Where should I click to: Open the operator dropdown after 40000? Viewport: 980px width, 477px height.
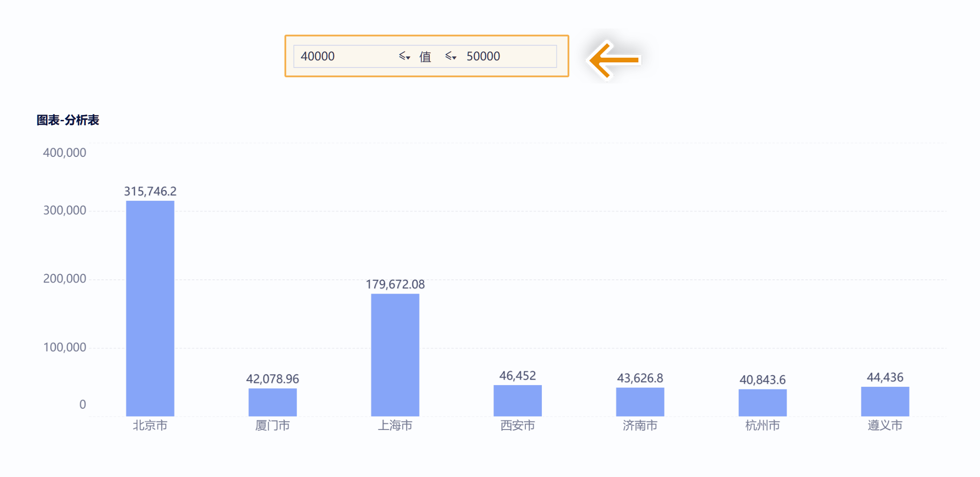pyautogui.click(x=404, y=56)
